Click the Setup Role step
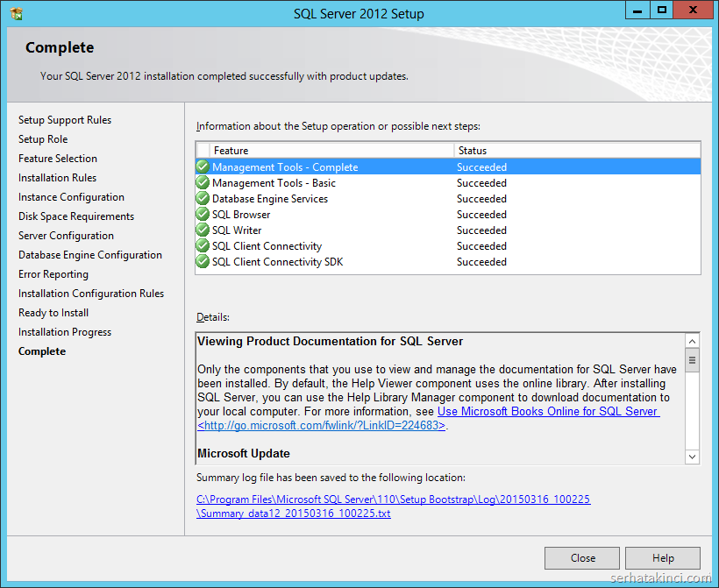The height and width of the screenshot is (588, 719). (43, 138)
